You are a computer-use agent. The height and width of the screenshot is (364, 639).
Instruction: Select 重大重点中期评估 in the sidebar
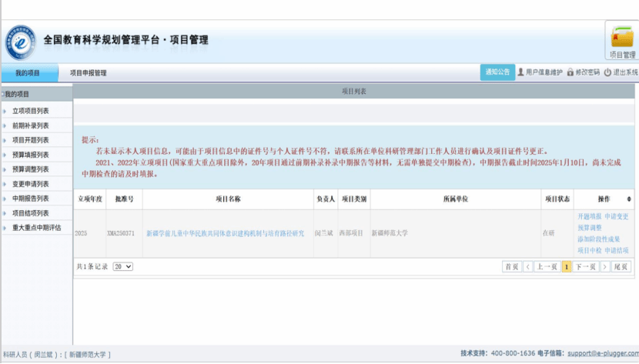[x=36, y=228]
